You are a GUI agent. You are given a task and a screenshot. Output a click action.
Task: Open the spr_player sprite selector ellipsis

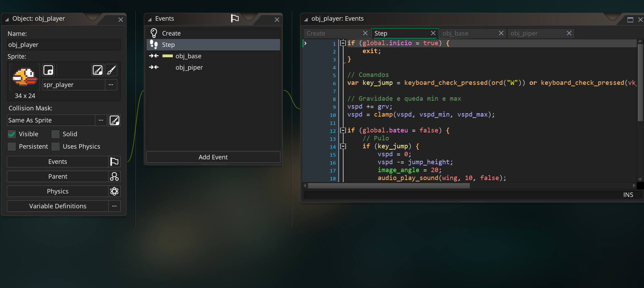coord(111,85)
